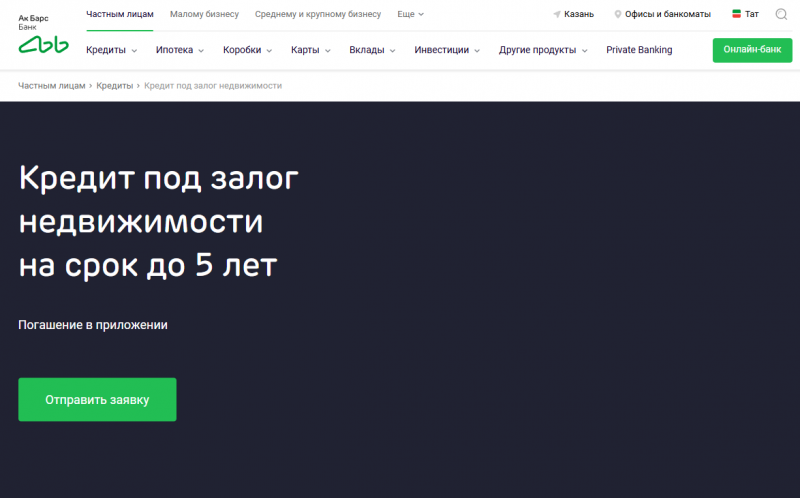800x498 pixels.
Task: Go to Частным лицам breadcrumb
Action: [x=52, y=86]
